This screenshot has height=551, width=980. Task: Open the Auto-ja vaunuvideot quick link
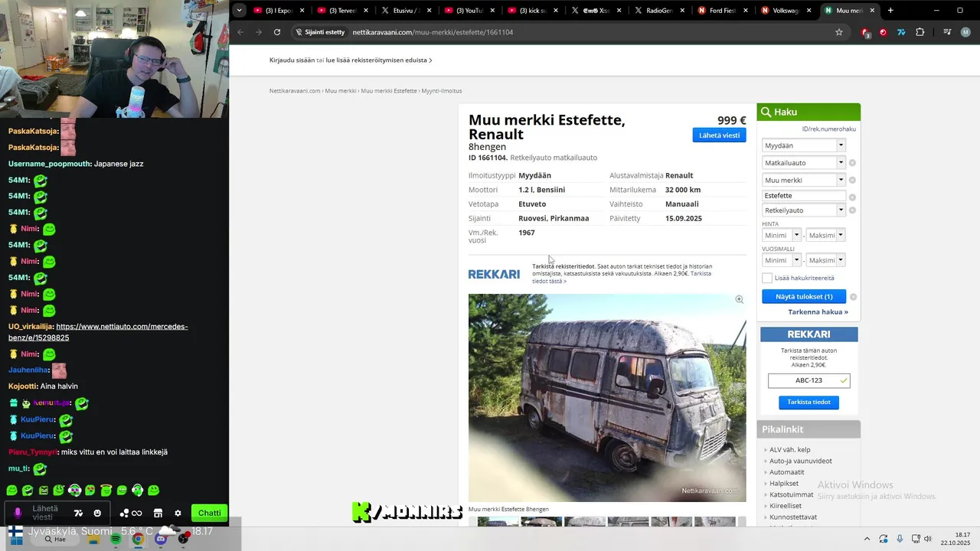tap(800, 461)
